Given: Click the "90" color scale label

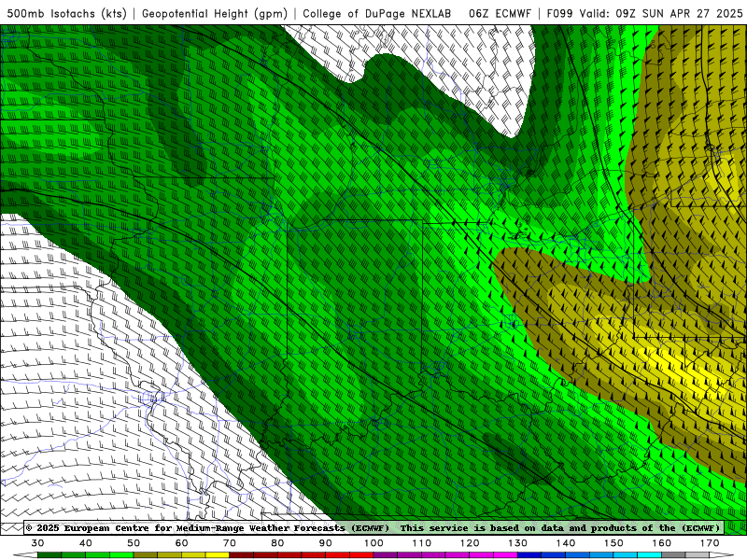Looking at the screenshot, I should point(326,543).
